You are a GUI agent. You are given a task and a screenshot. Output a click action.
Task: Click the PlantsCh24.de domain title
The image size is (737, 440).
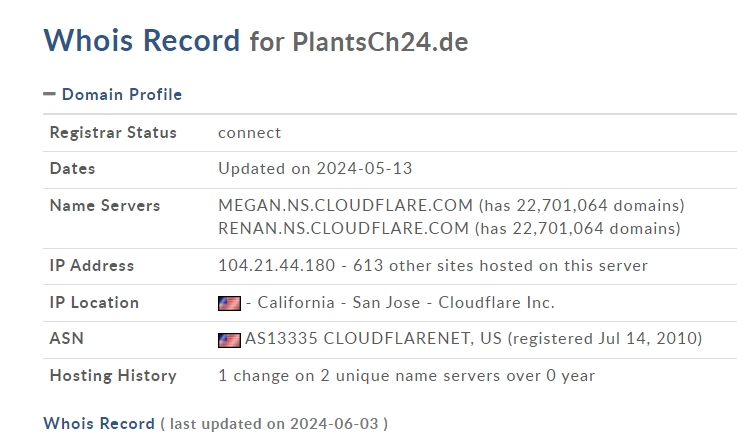pyautogui.click(x=380, y=42)
